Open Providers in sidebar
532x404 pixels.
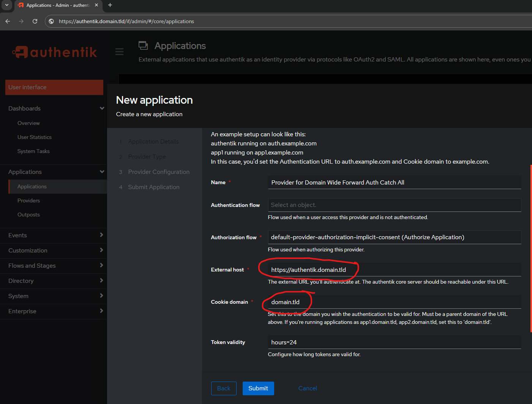[28, 200]
